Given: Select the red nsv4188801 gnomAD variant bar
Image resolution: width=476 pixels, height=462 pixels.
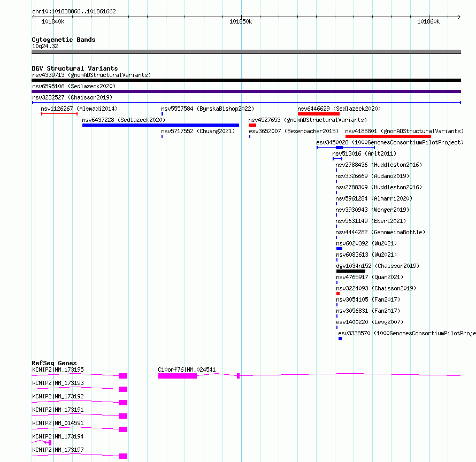Looking at the screenshot, I should (388, 136).
